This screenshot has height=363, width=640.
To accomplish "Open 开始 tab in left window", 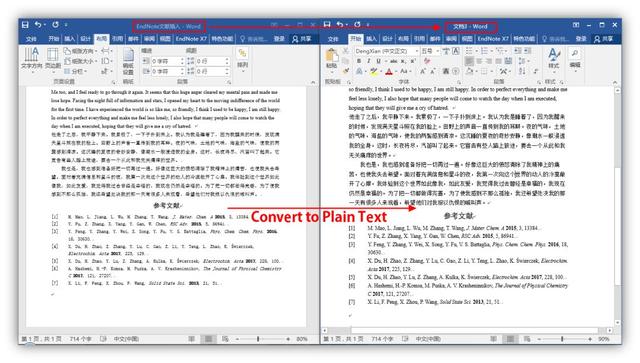I will (x=53, y=39).
